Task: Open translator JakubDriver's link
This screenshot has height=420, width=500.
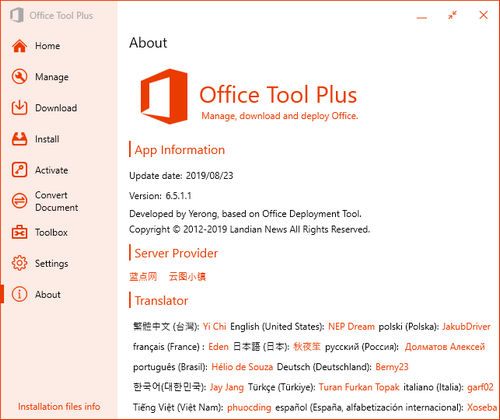Action: tap(466, 326)
